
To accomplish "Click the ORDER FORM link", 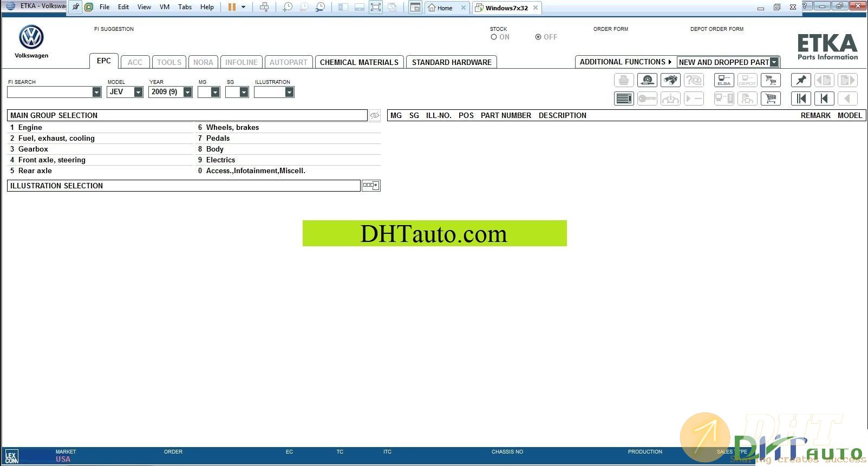I will point(611,29).
